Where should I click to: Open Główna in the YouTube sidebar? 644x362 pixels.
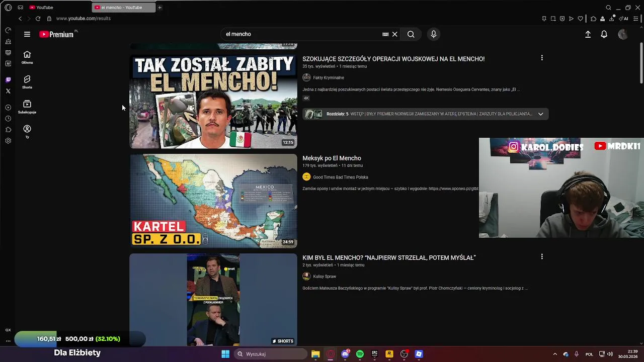click(27, 57)
